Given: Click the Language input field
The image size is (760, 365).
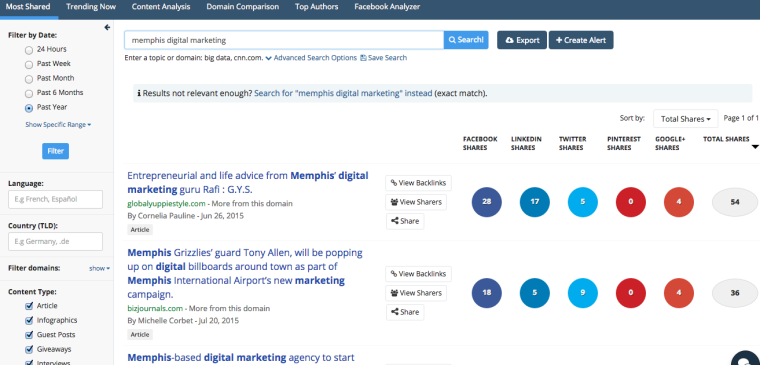Looking at the screenshot, I should 55,199.
